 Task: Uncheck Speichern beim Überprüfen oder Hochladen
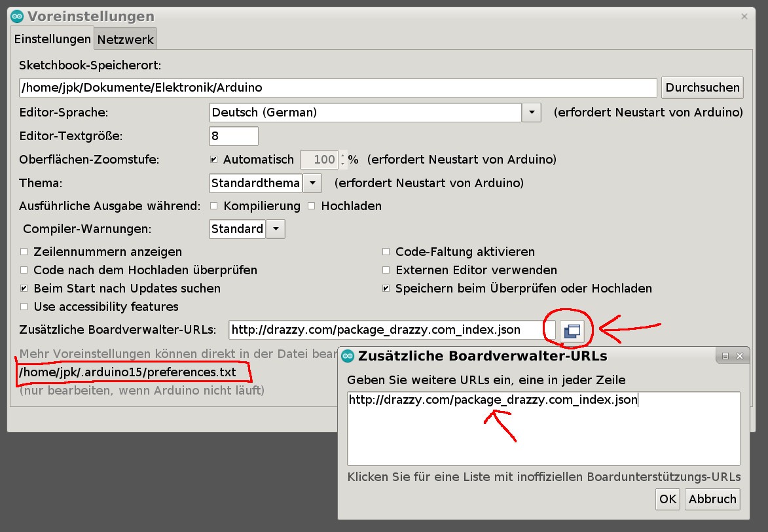point(386,289)
